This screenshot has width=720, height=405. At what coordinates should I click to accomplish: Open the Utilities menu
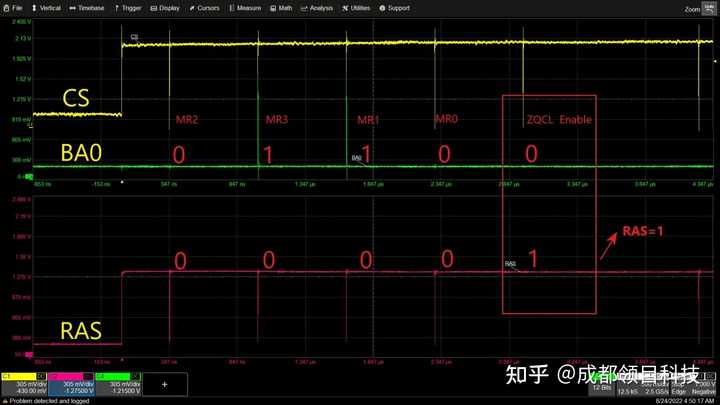click(x=356, y=8)
